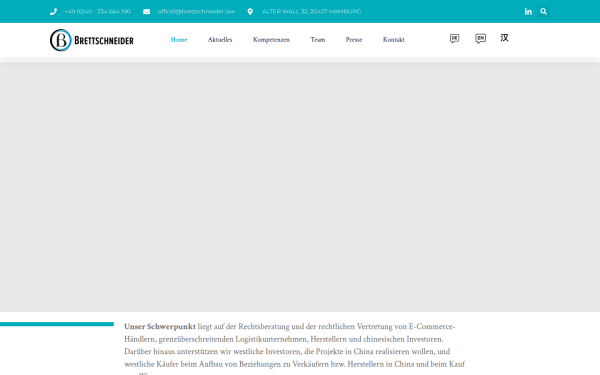The width and height of the screenshot is (600, 375).
Task: Click the envelope email icon
Action: coord(147,11)
